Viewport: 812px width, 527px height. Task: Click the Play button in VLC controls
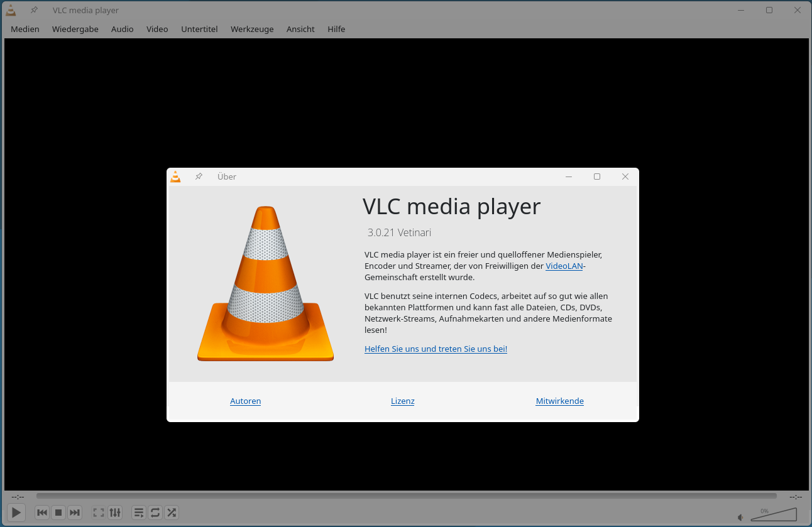pyautogui.click(x=16, y=513)
